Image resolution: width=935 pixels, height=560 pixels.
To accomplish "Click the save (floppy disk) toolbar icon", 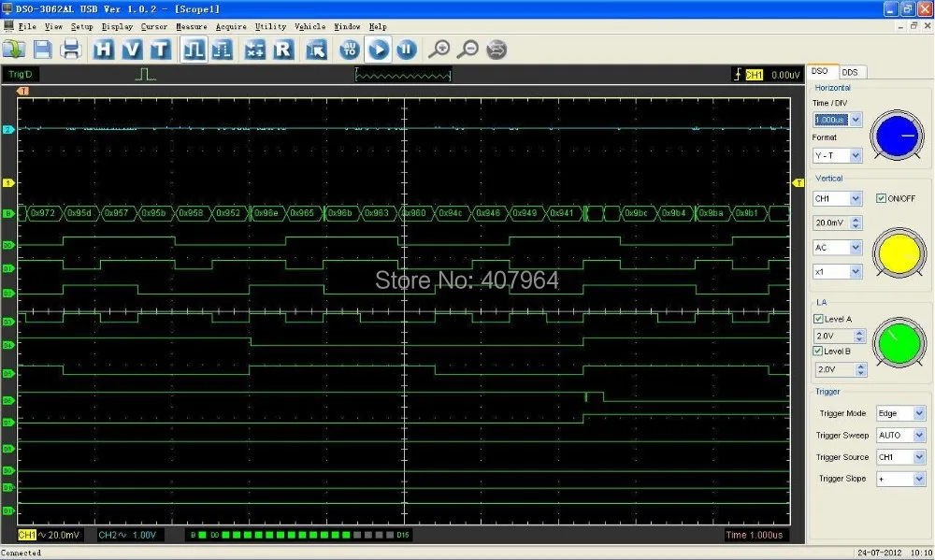I will coord(43,50).
